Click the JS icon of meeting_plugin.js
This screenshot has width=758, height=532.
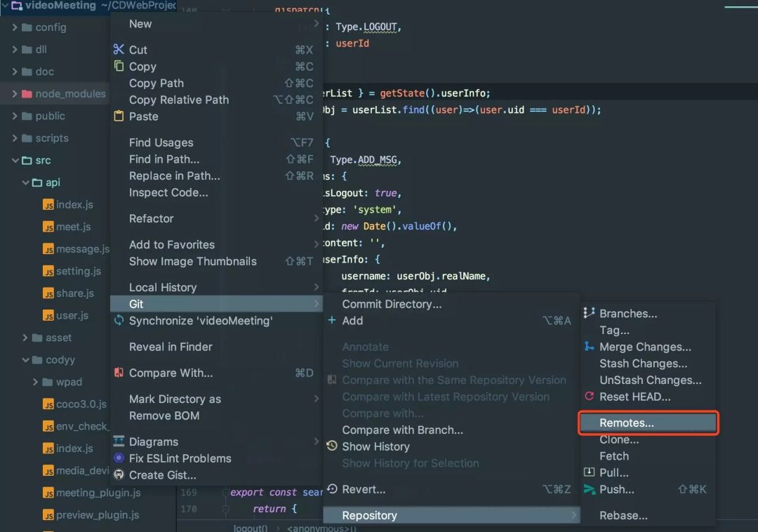(x=48, y=493)
